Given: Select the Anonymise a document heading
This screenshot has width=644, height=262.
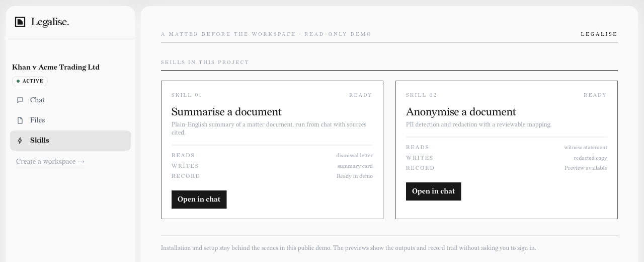Looking at the screenshot, I should [461, 112].
